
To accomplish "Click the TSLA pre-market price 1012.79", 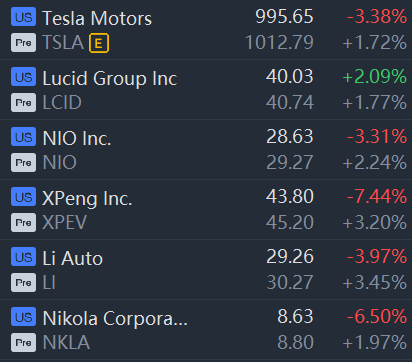I will 279,43.
